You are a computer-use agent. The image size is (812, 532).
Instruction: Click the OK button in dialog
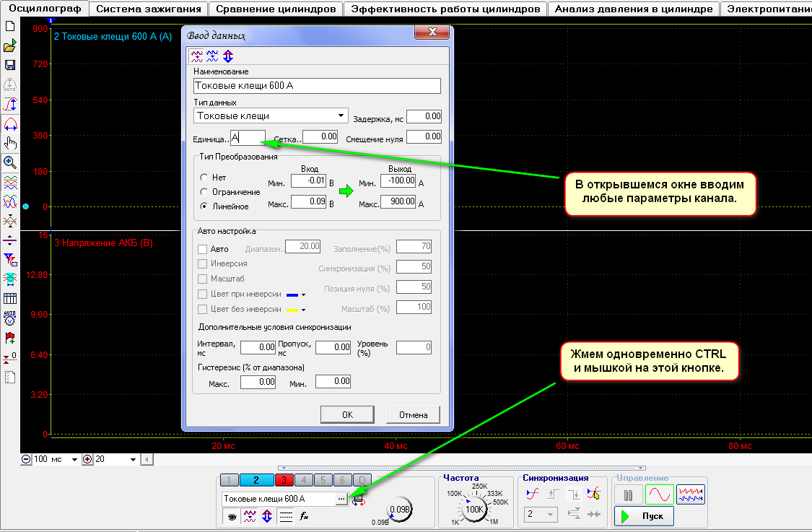347,414
